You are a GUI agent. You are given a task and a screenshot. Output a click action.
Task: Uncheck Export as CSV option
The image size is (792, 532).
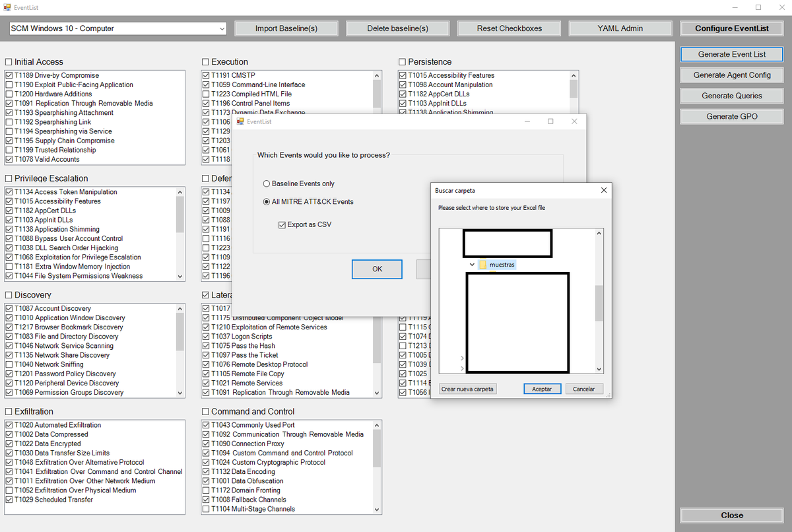(282, 225)
